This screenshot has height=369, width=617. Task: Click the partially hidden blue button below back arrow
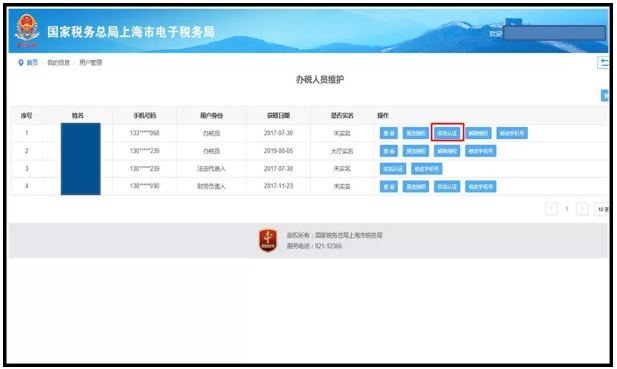(x=604, y=95)
